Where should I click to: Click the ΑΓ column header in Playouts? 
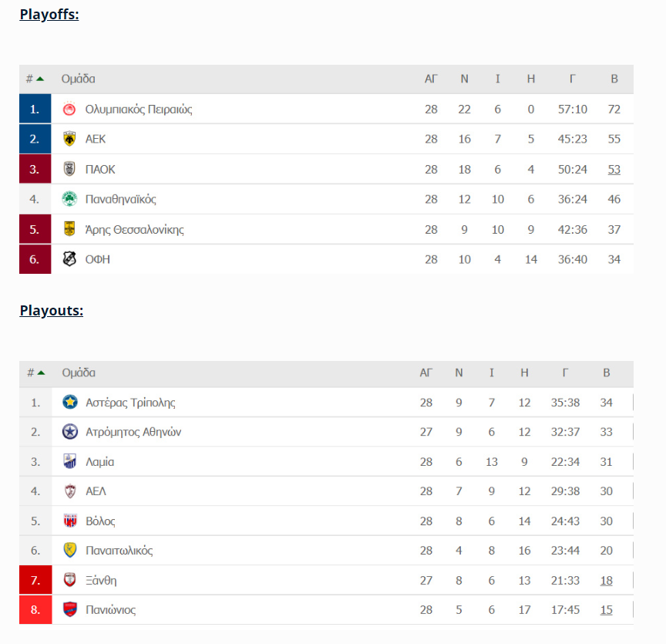click(x=426, y=373)
